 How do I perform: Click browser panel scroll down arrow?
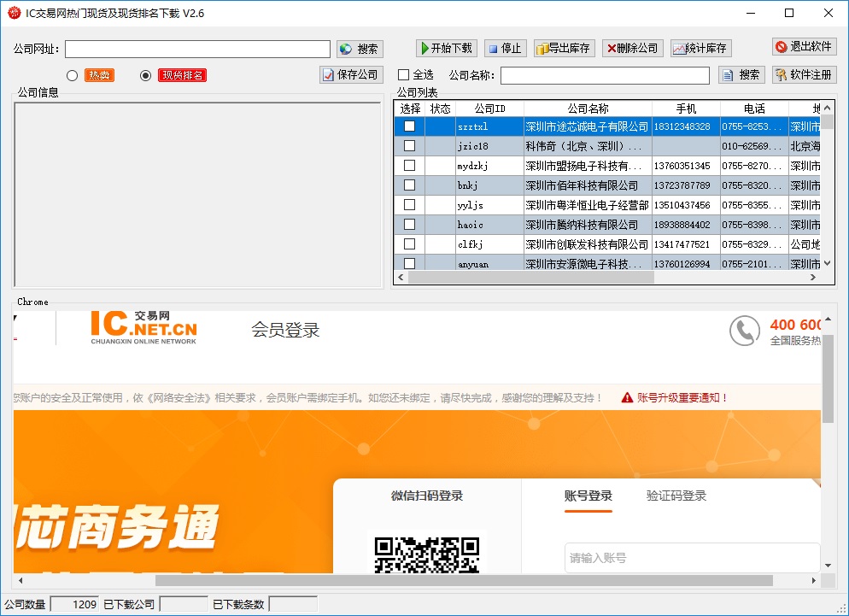828,566
